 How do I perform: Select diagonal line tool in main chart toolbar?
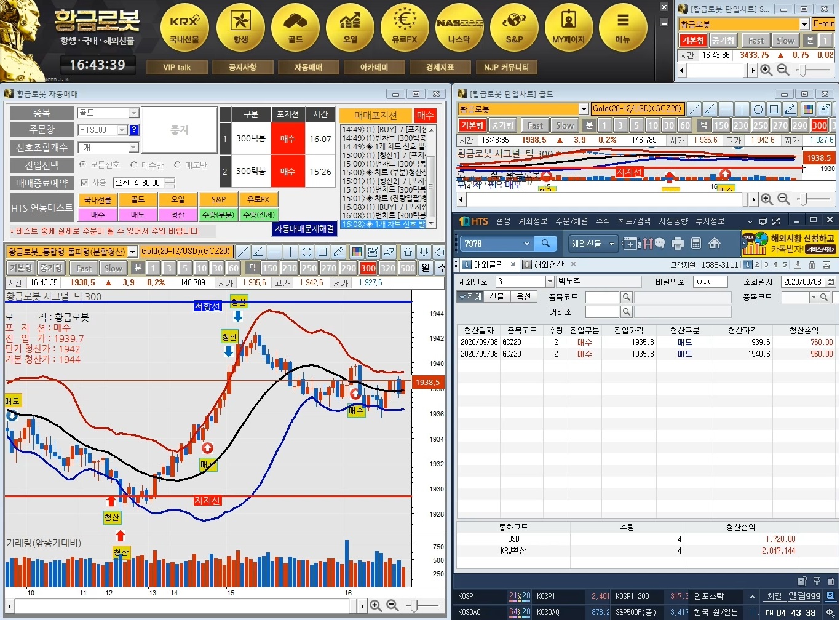243,252
